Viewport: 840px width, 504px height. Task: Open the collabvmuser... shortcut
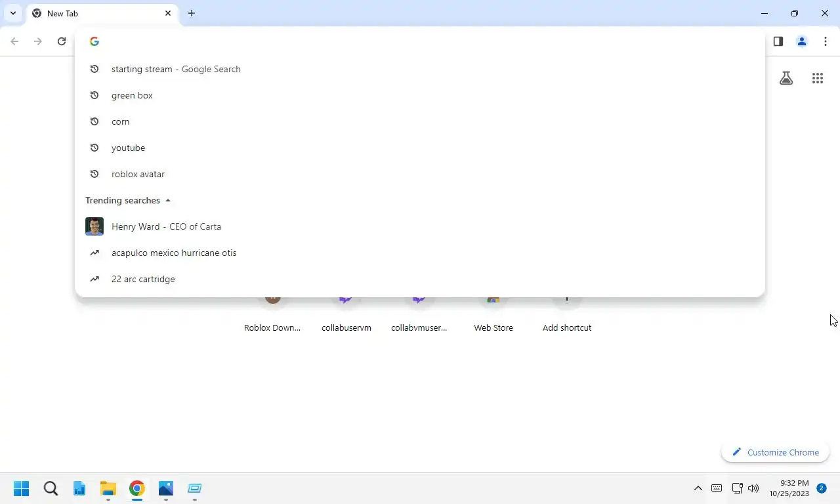(x=419, y=315)
